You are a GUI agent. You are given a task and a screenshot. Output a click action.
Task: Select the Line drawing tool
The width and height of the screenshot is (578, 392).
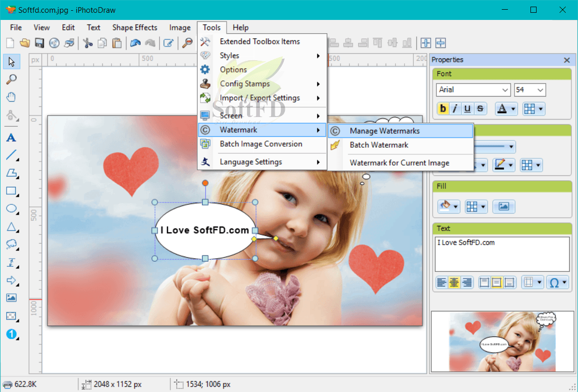coord(11,155)
